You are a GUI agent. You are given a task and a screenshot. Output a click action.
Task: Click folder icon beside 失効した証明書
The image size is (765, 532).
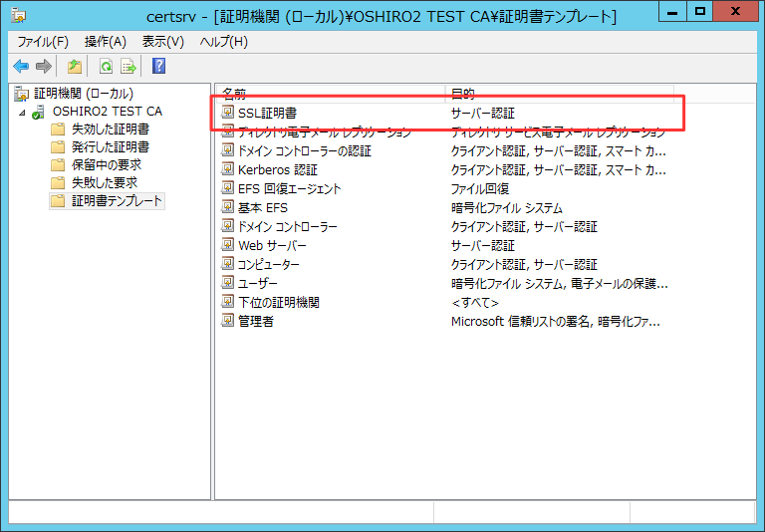point(58,130)
